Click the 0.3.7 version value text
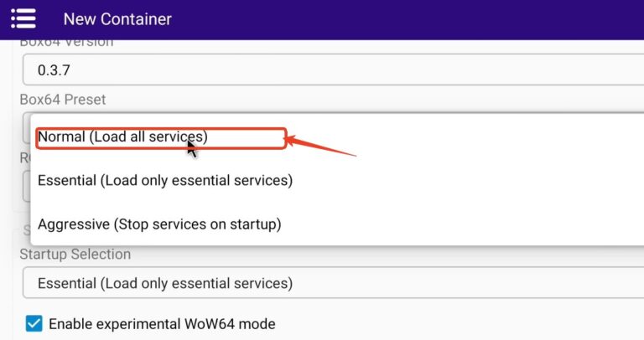The height and width of the screenshot is (340, 644). click(53, 70)
